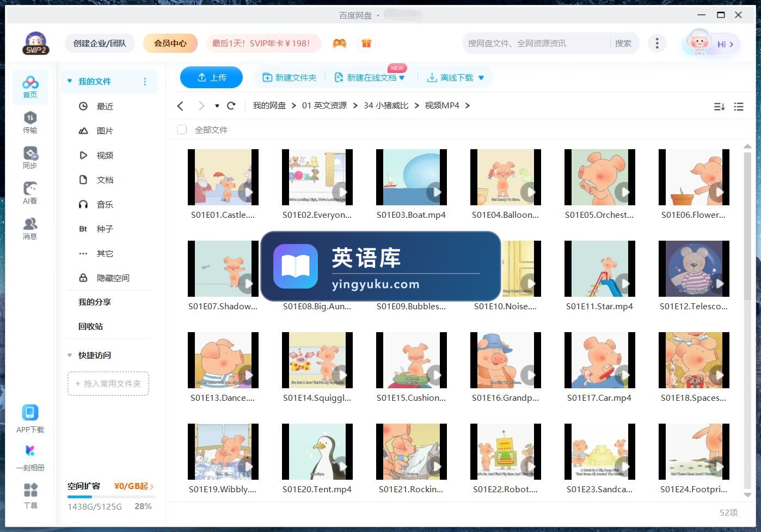
Task: Click the S01E22.Robot file name
Action: coord(506,490)
